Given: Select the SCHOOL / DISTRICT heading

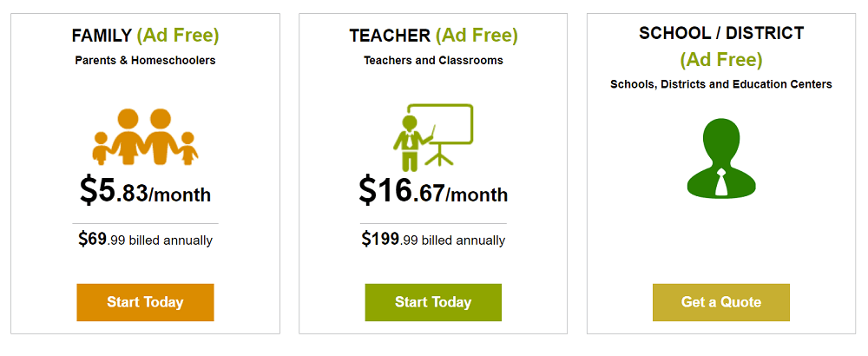Looking at the screenshot, I should pos(721,33).
